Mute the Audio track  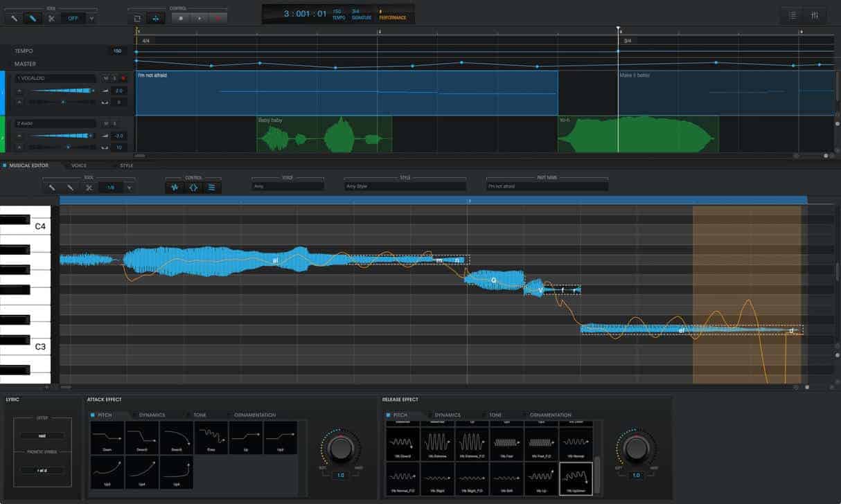click(106, 123)
